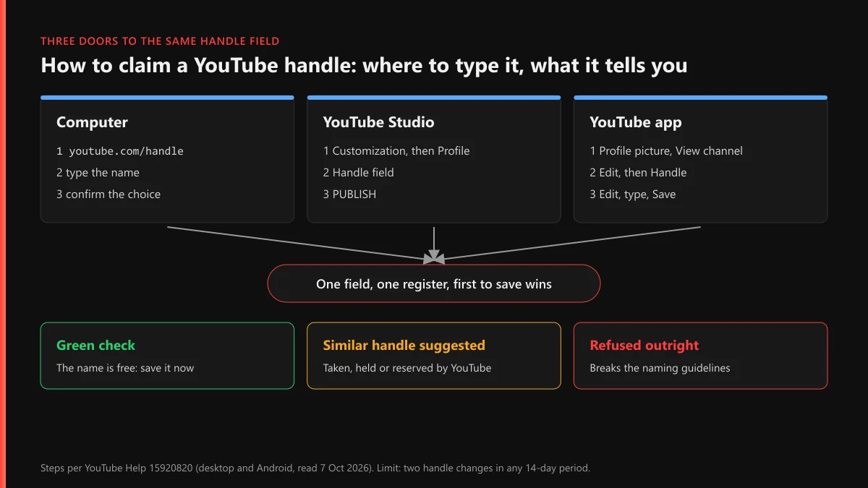Viewport: 868px width, 488px height.
Task: Select the 'YouTube app' card heading
Action: coord(636,122)
